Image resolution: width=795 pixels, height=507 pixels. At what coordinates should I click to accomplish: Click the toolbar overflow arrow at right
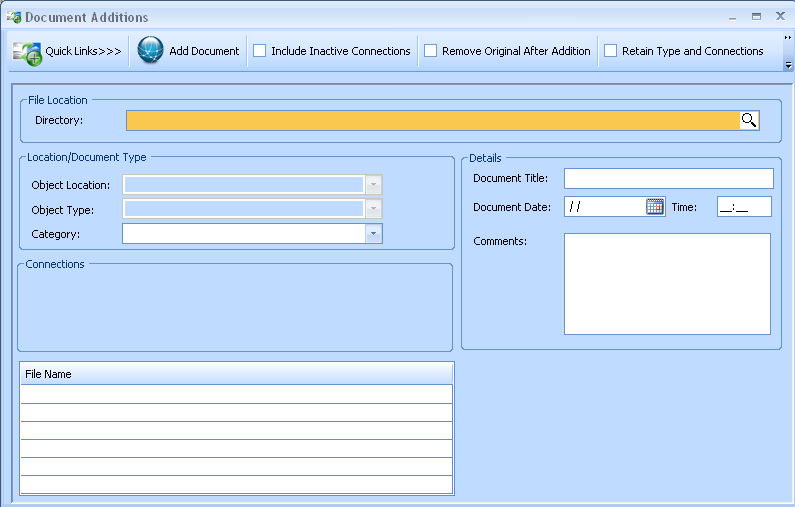click(788, 65)
